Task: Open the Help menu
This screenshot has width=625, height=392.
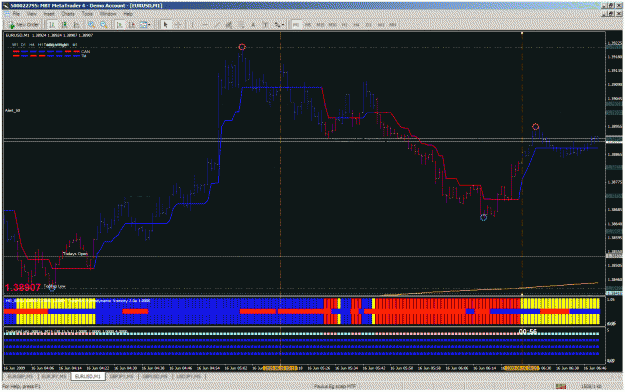Action: coord(128,14)
